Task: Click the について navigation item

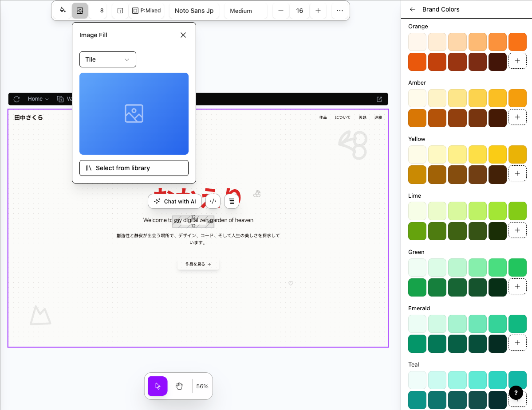Action: click(x=343, y=117)
